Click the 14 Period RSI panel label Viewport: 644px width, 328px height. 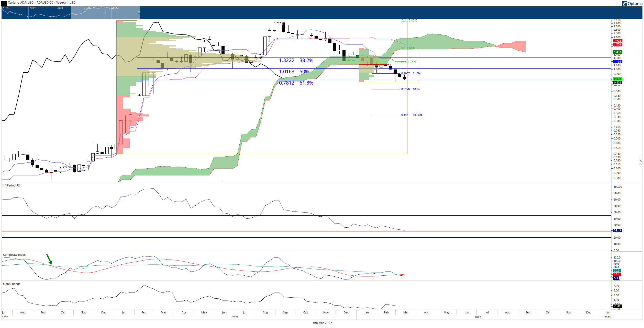click(x=12, y=185)
